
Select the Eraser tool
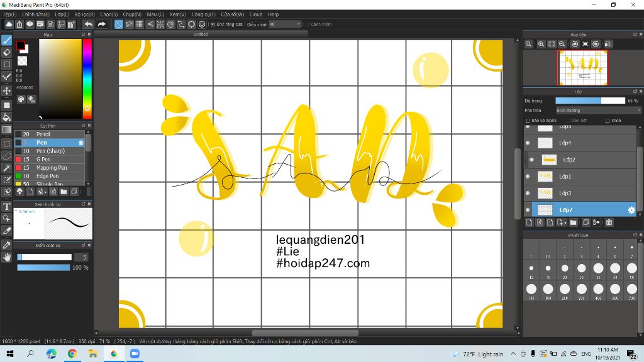(x=6, y=52)
